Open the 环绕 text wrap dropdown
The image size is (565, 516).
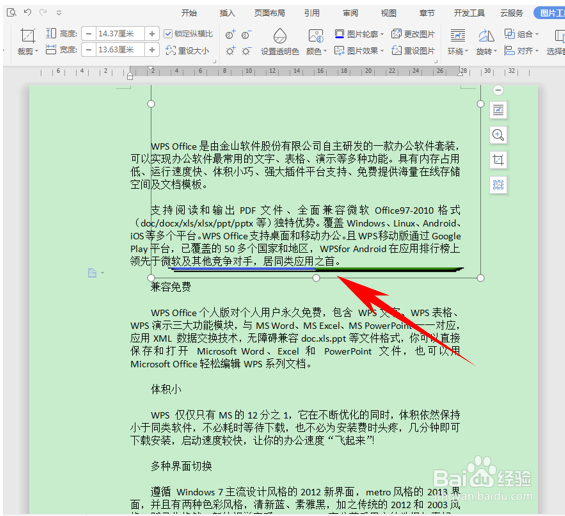click(458, 41)
